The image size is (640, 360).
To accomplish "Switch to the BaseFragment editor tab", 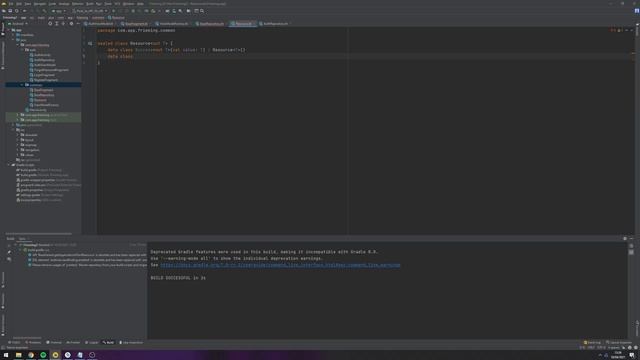I will (134, 24).
